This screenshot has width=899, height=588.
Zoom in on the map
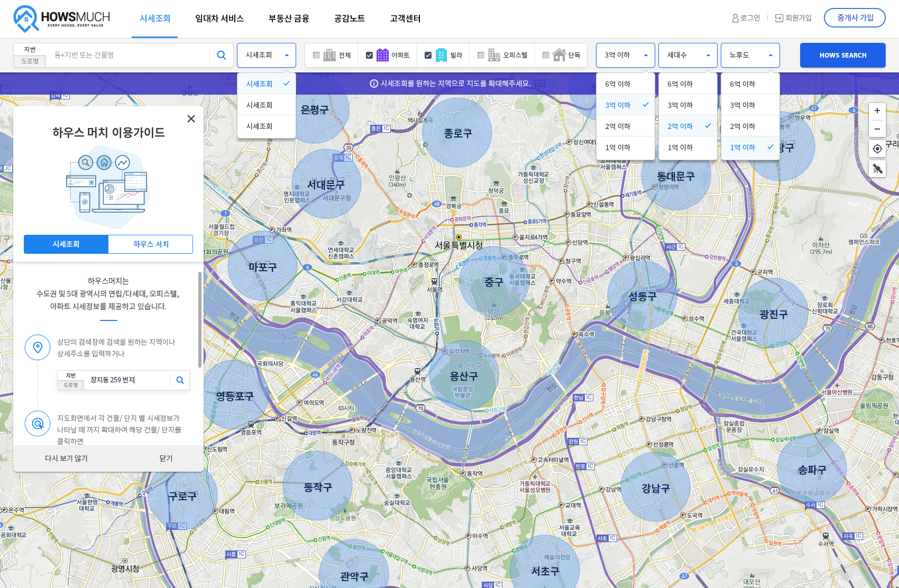click(877, 111)
